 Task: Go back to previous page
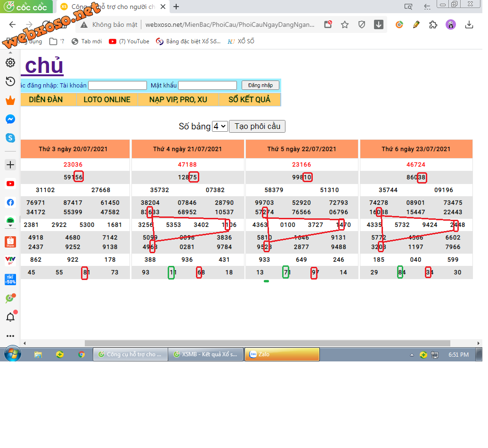pyautogui.click(x=12, y=25)
